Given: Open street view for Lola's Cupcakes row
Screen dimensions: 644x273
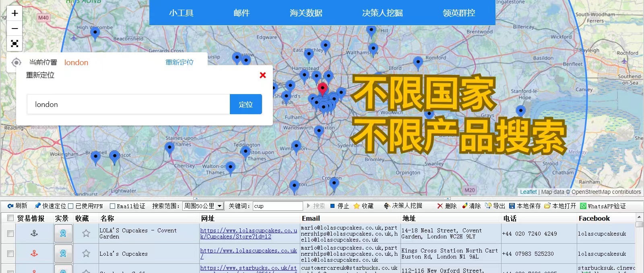Looking at the screenshot, I should pyautogui.click(x=63, y=253).
